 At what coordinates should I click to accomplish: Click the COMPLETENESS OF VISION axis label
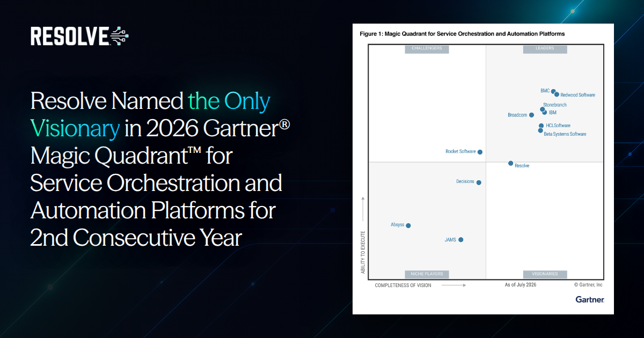tap(403, 285)
